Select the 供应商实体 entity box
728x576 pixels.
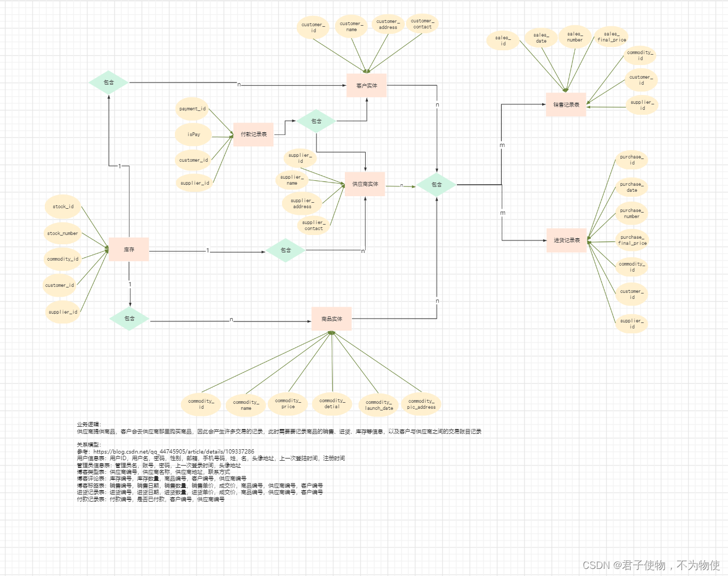pyautogui.click(x=365, y=184)
